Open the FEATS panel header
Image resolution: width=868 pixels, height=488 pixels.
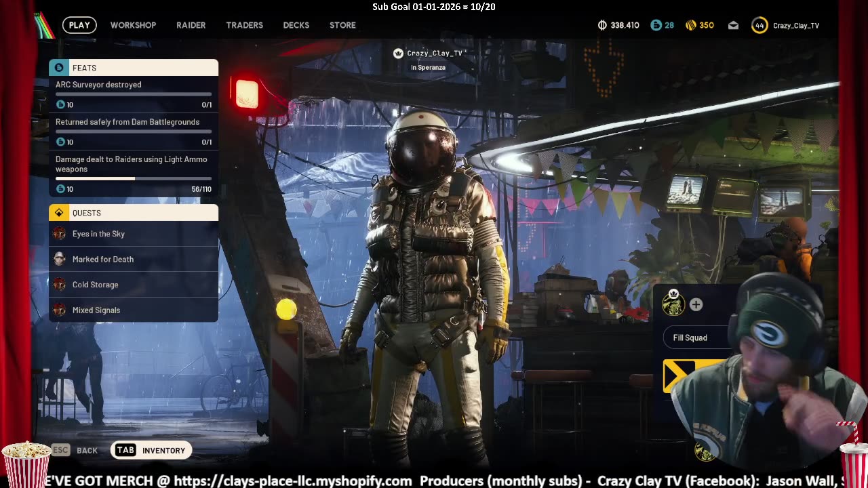134,68
